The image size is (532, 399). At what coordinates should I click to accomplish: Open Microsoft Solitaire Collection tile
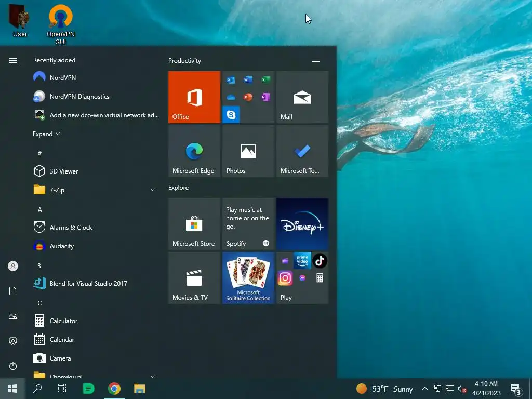click(248, 278)
